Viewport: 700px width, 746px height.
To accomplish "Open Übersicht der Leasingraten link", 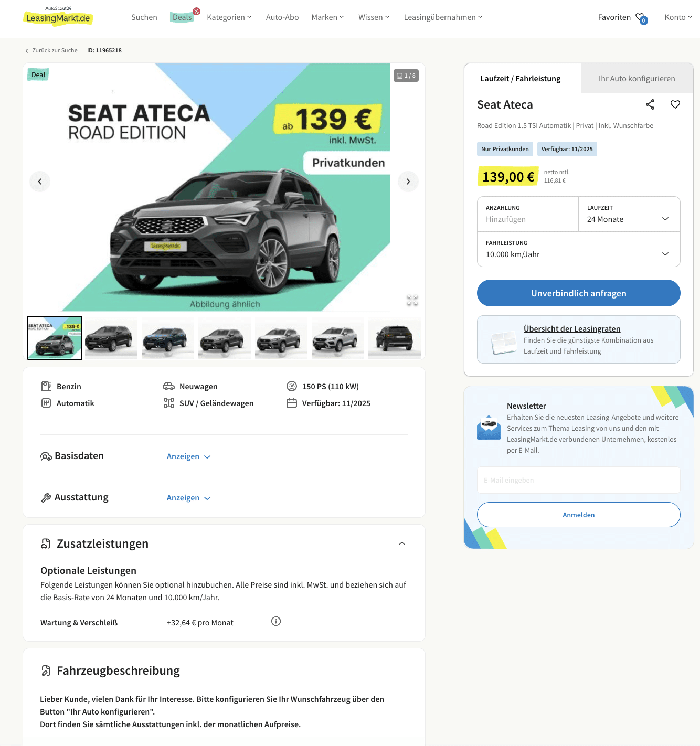I will pos(572,328).
